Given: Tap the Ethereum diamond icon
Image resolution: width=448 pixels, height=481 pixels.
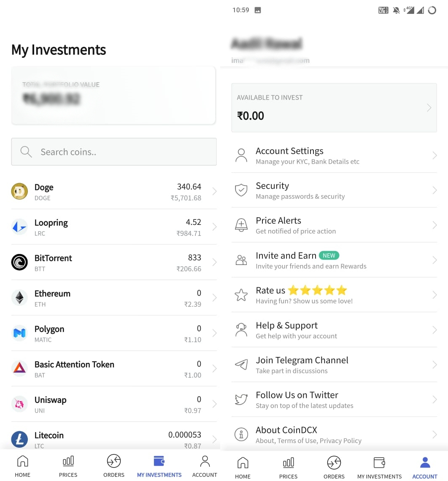Looking at the screenshot, I should pyautogui.click(x=19, y=298).
